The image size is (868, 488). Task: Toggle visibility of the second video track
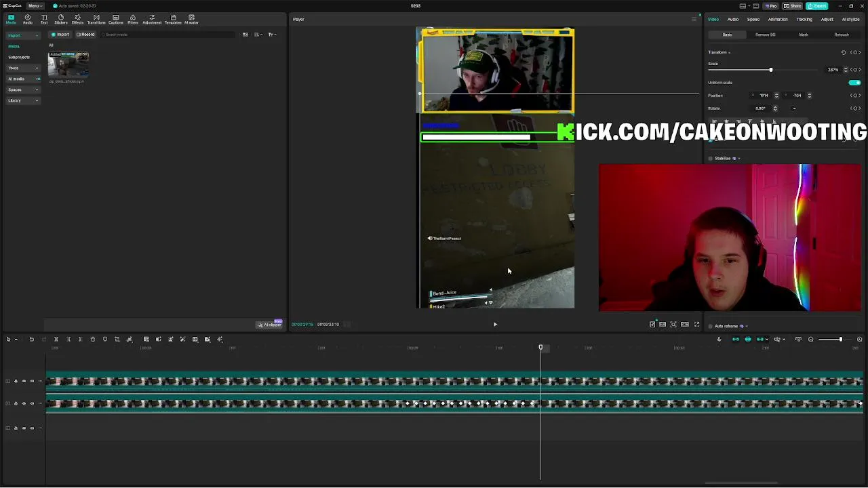[24, 403]
